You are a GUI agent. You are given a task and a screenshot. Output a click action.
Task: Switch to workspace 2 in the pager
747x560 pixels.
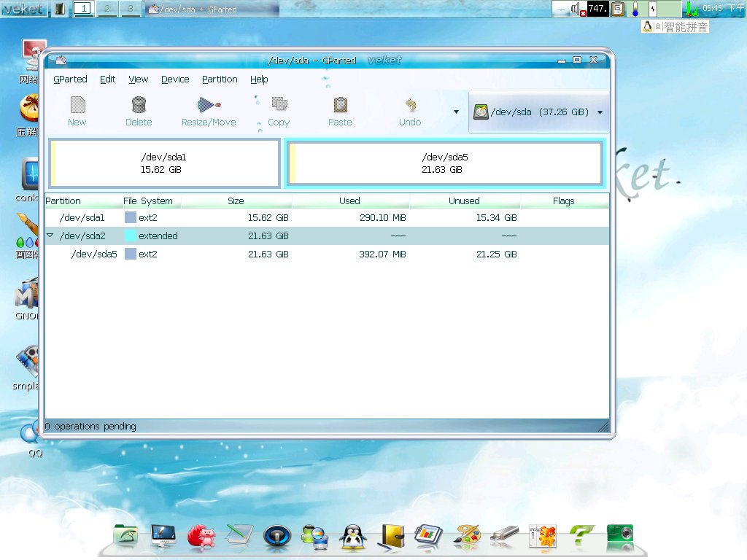point(107,9)
